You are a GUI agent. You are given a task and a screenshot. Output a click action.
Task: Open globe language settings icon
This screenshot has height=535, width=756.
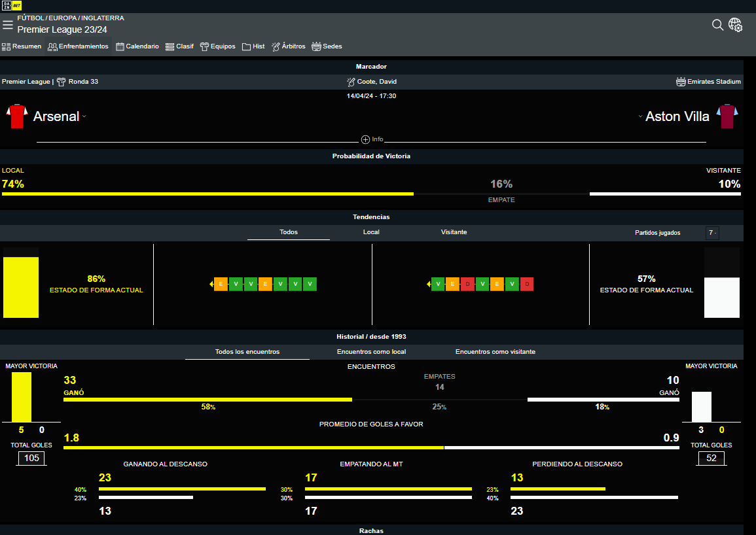(x=736, y=25)
